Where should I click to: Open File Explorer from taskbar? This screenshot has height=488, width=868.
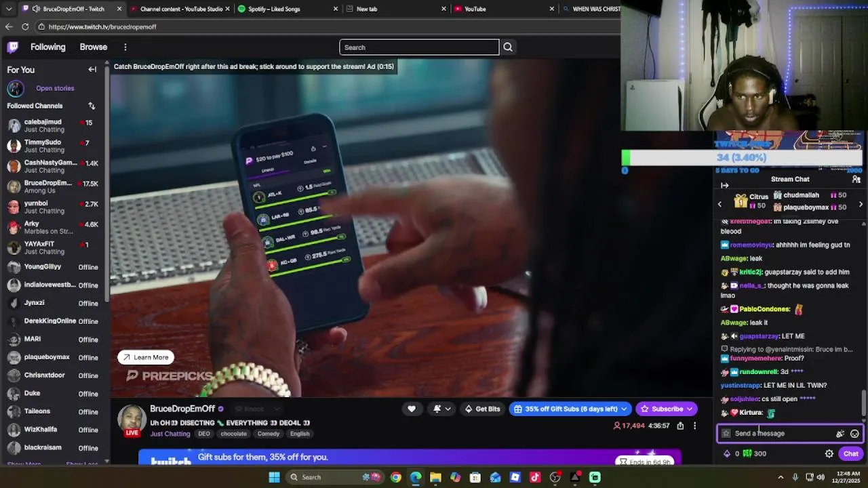point(435,477)
